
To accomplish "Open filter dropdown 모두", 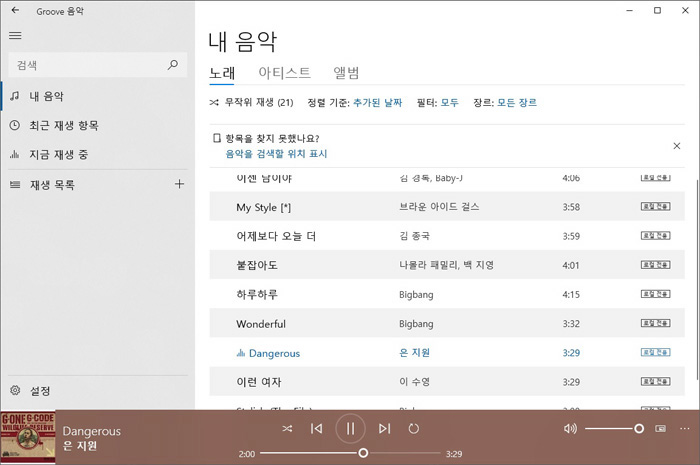I will [x=449, y=103].
